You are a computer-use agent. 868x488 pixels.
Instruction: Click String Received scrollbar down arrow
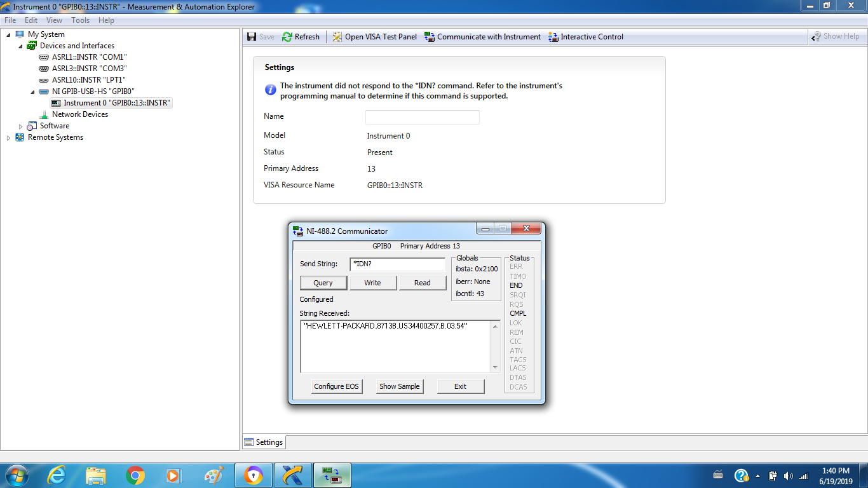point(496,367)
